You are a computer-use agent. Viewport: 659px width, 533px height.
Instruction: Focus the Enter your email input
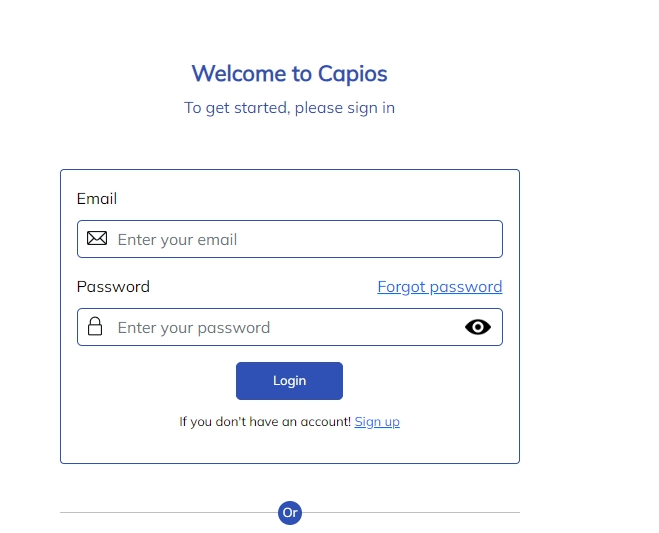tap(290, 239)
